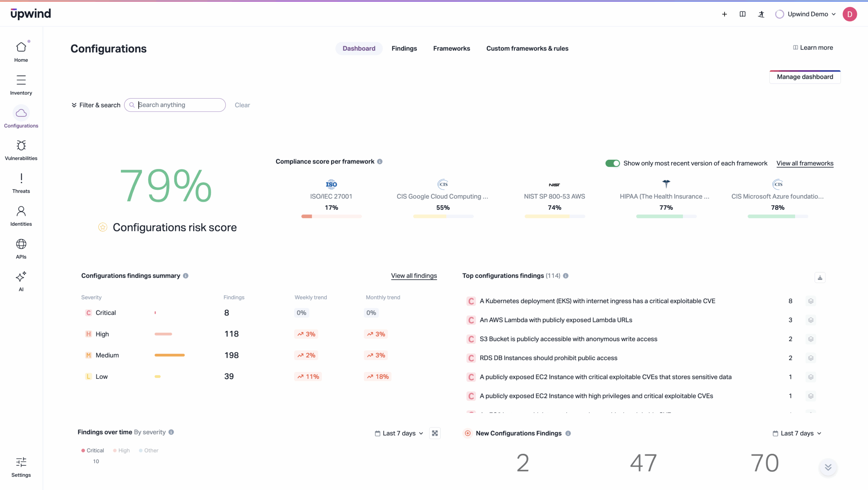Screen dimensions: 868x490
Task: Click the Threats sidebar icon
Action: click(x=21, y=179)
